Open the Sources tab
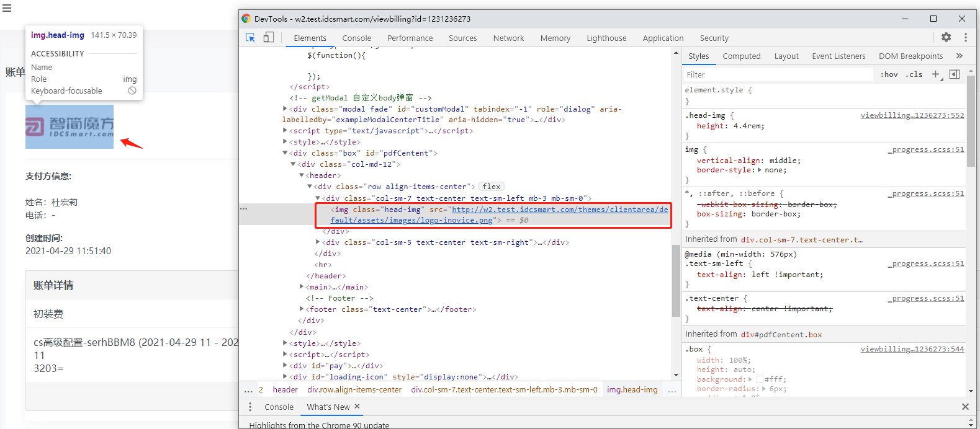Screen dimensions: 980x429 pos(463,38)
